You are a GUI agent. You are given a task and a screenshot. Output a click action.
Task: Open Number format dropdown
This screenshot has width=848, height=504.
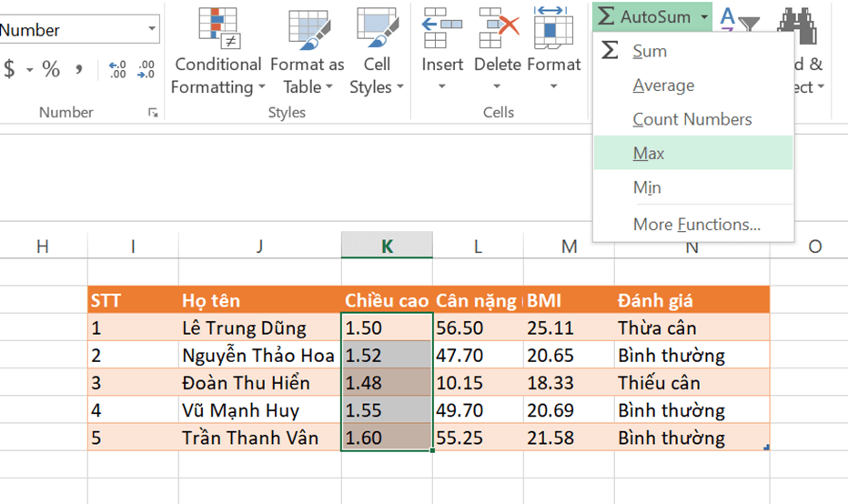152,29
